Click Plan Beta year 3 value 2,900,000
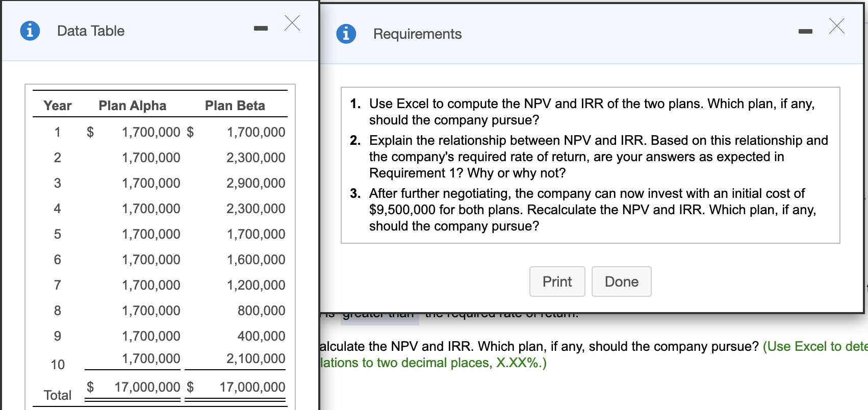 point(256,183)
